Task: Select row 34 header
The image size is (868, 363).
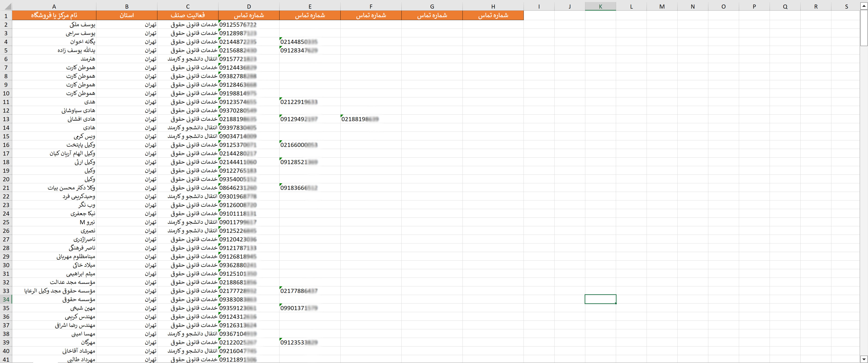Action: click(6, 299)
